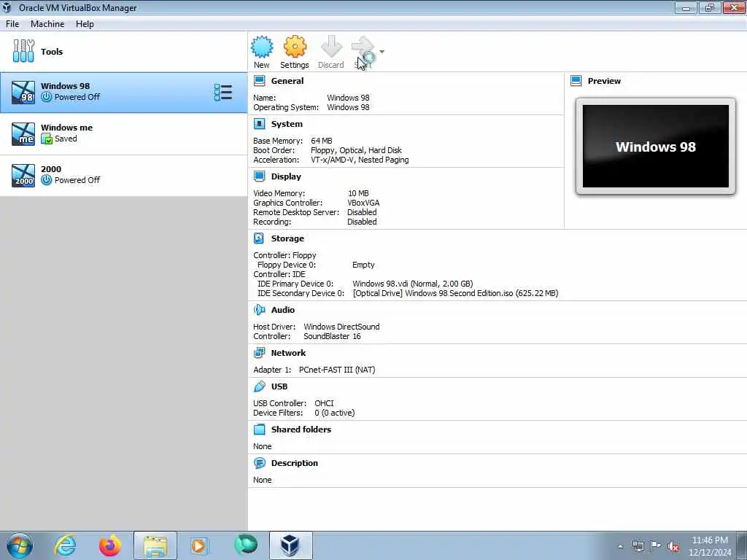Click the Tools label in the sidebar
747x560 pixels.
[52, 52]
